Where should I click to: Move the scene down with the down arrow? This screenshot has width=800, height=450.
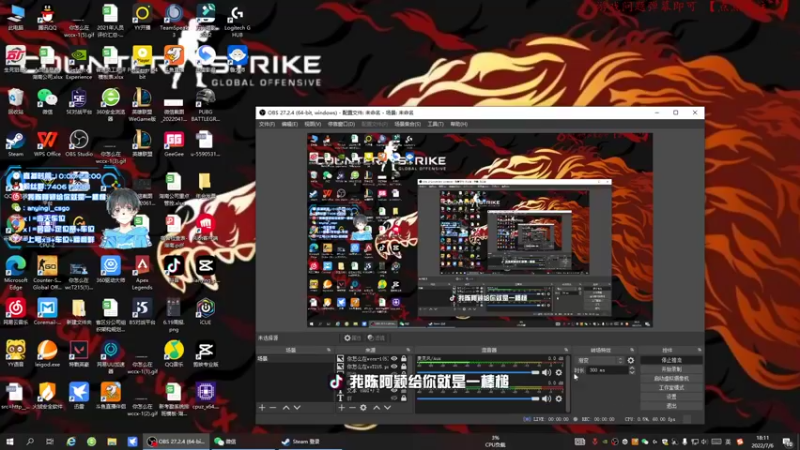[x=297, y=408]
